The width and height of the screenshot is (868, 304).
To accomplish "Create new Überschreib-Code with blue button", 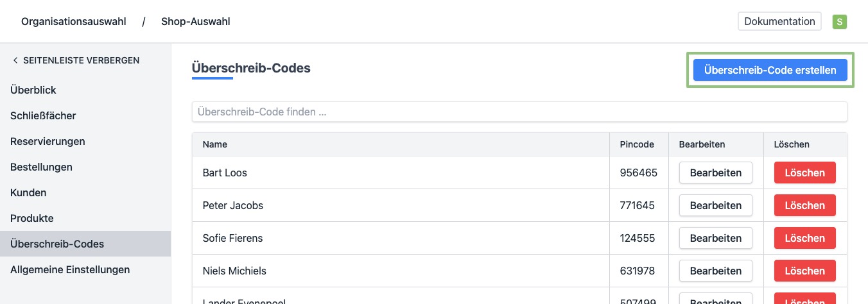I will click(770, 71).
